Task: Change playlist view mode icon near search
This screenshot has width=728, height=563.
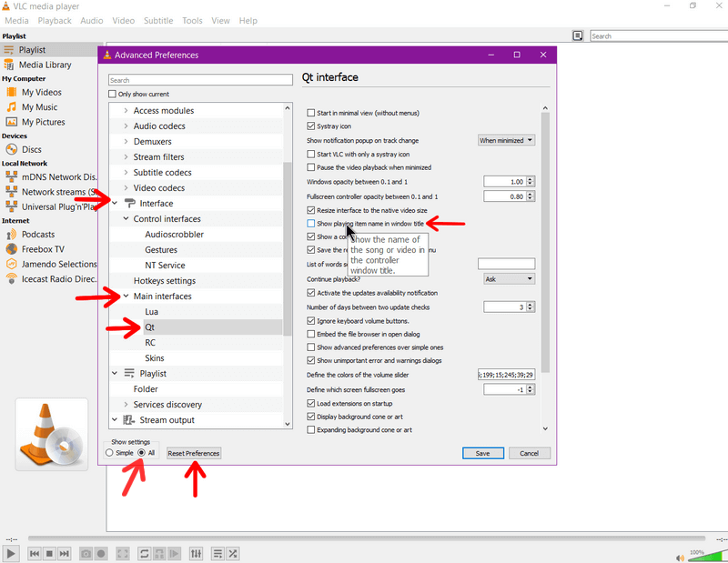Action: pos(578,35)
